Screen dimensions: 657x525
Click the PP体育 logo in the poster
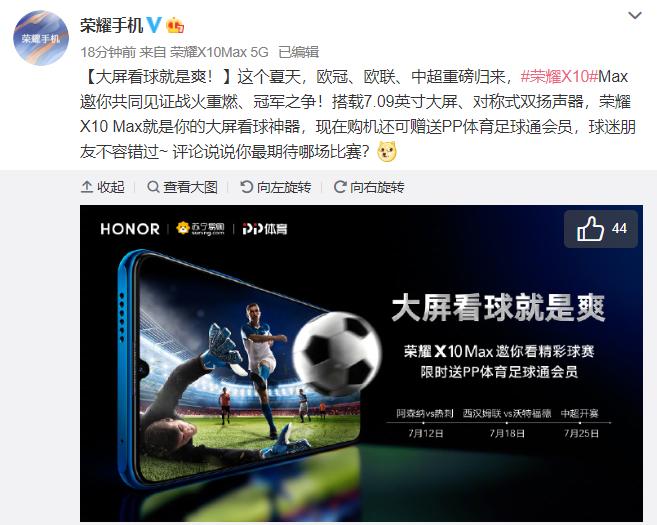(265, 229)
